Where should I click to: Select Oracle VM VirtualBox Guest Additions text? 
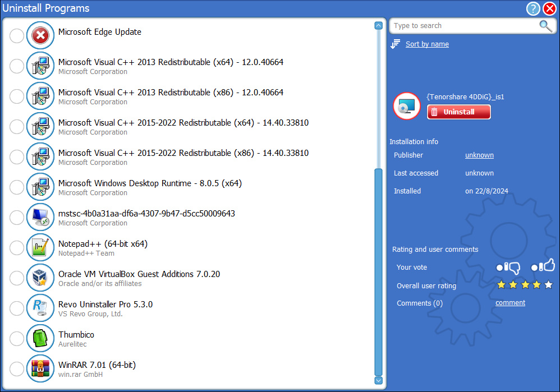(x=139, y=274)
